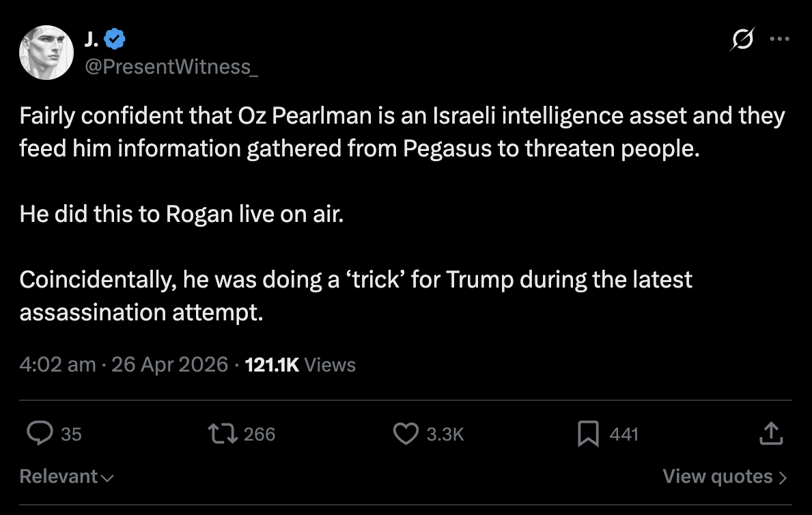The height and width of the screenshot is (515, 812).
Task: Open the Grok explain-post icon
Action: point(742,41)
